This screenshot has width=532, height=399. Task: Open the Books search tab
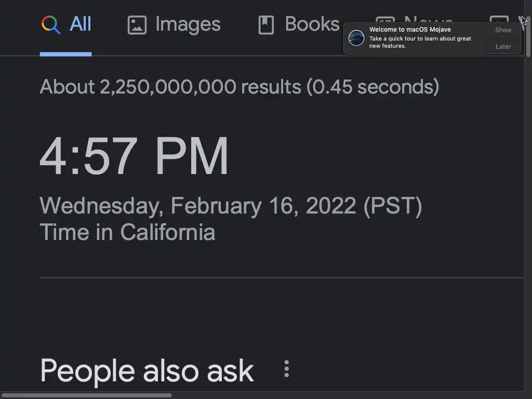pos(312,24)
